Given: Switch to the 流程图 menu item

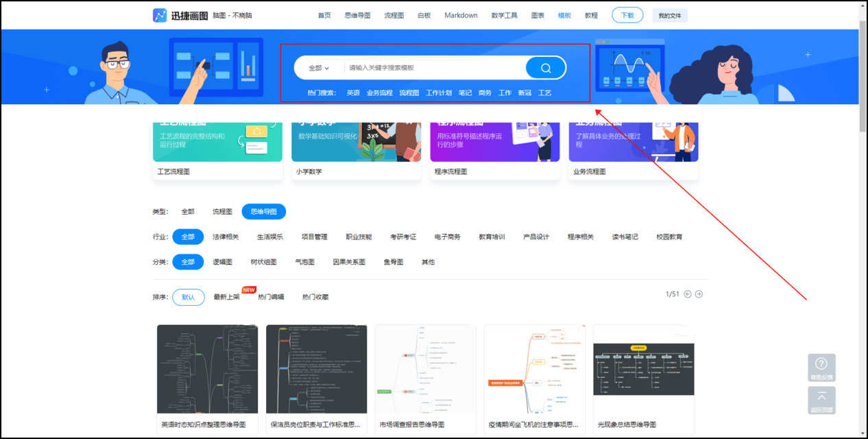Looking at the screenshot, I should click(x=394, y=14).
